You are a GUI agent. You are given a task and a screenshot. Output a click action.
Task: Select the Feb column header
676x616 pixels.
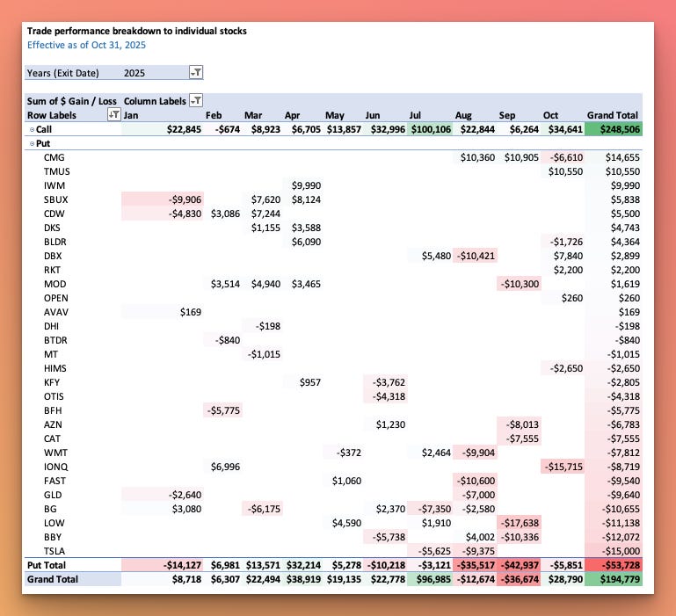point(214,115)
